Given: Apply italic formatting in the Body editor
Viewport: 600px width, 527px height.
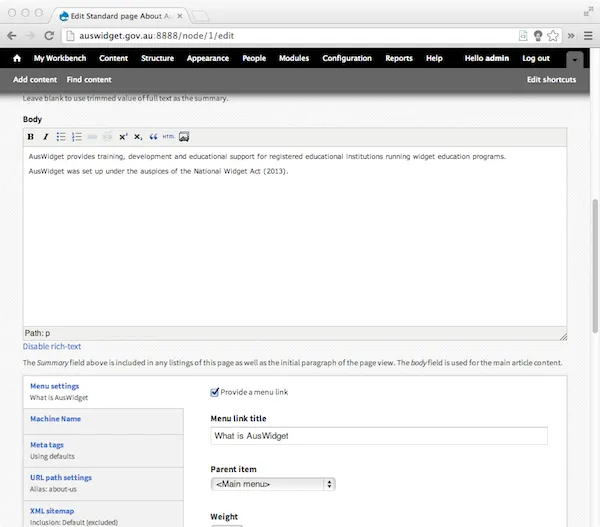Looking at the screenshot, I should (46, 137).
